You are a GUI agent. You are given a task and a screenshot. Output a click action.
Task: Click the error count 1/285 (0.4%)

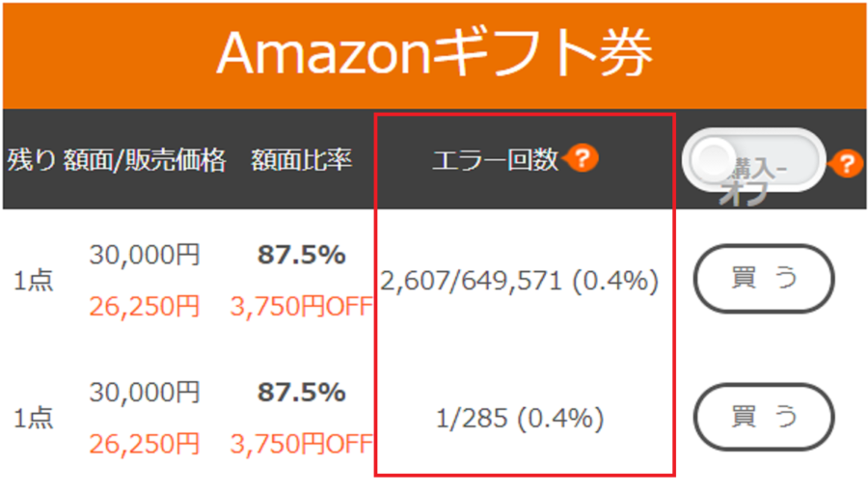point(520,418)
